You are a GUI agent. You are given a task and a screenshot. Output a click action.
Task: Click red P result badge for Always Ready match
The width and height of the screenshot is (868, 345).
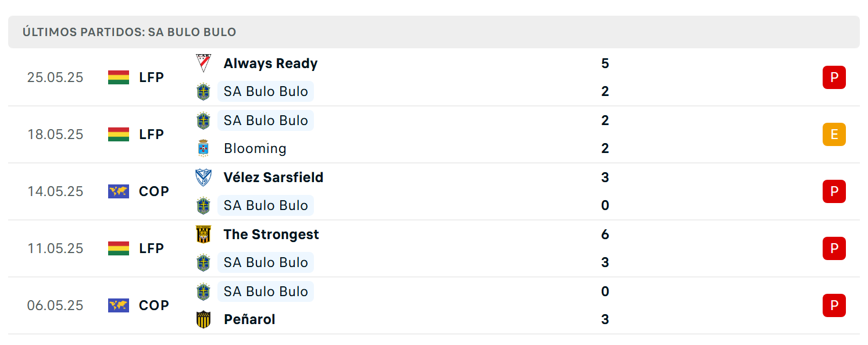[834, 77]
